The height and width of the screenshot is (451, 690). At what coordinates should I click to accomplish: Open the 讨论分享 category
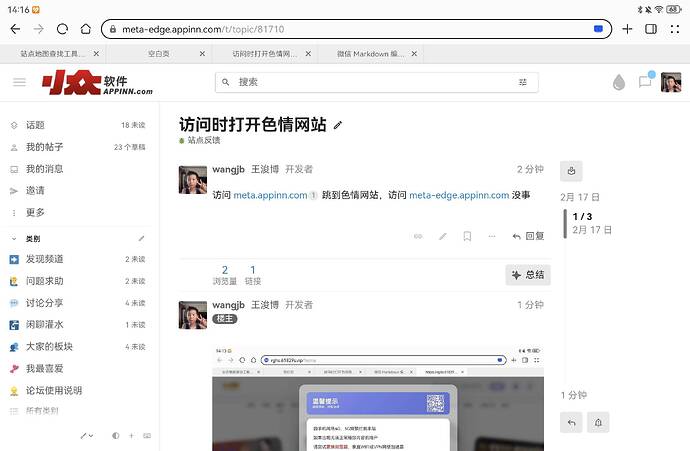[x=77, y=303]
